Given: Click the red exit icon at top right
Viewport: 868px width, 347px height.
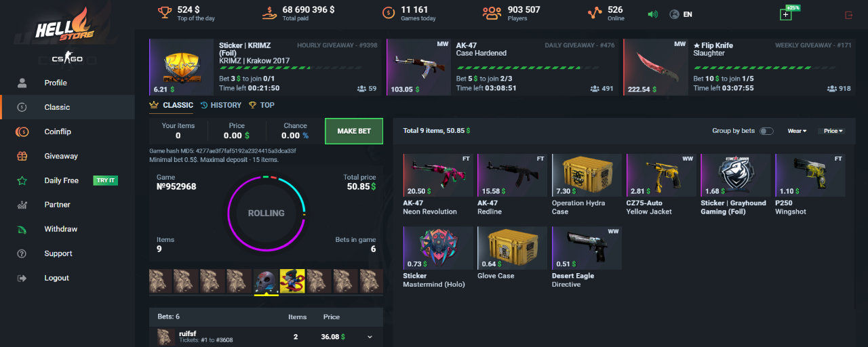Looking at the screenshot, I should [849, 15].
